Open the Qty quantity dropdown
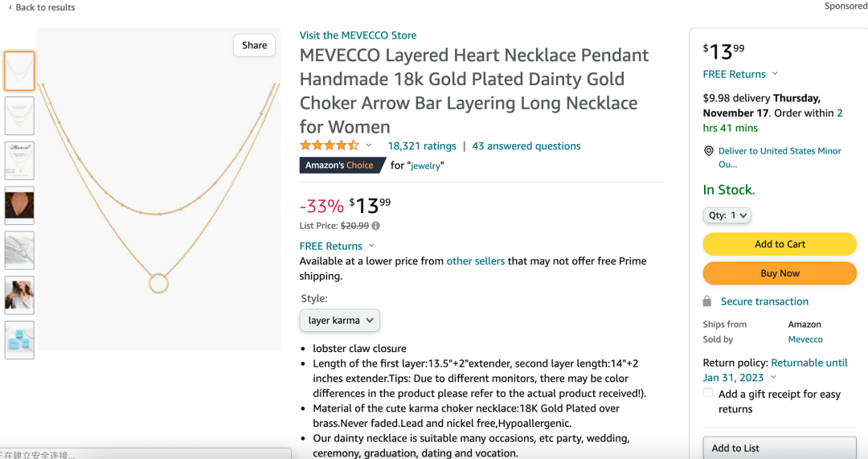Image resolution: width=868 pixels, height=459 pixels. pos(727,215)
